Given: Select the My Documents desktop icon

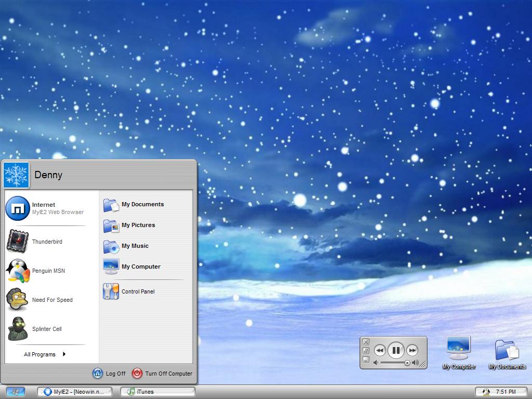Looking at the screenshot, I should pos(507,352).
